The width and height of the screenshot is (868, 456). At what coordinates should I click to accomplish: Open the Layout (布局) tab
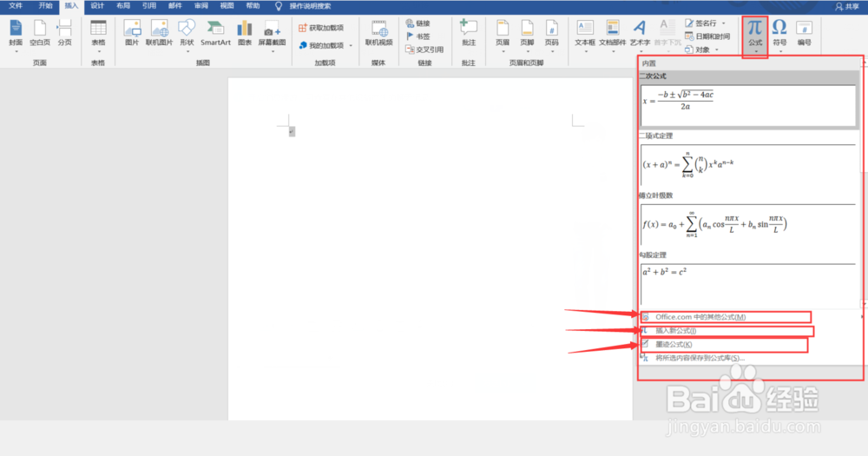click(x=123, y=6)
